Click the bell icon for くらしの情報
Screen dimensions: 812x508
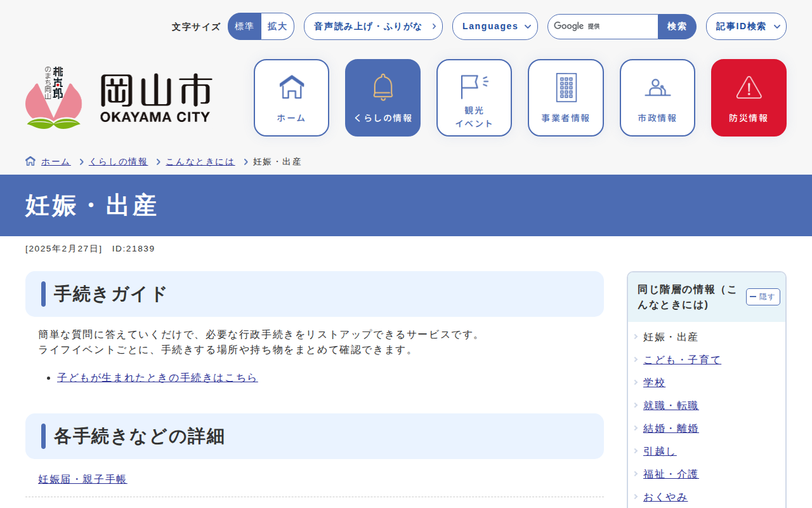(383, 87)
